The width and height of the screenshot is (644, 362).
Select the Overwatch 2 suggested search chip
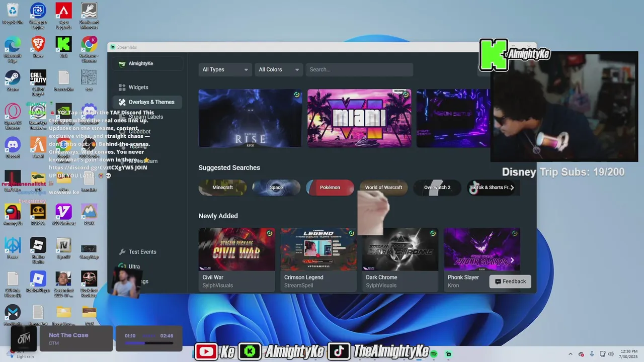tap(437, 188)
